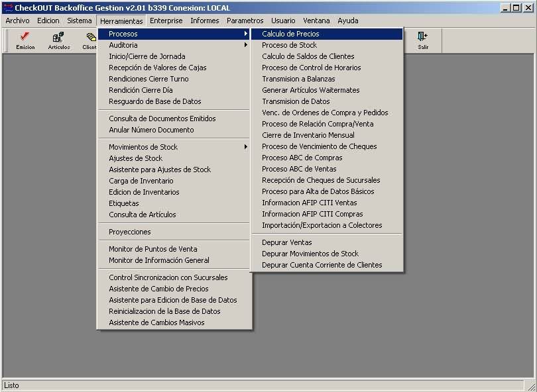This screenshot has width=537, height=392.
Task: Launch Asistente para Edicion de Base de Datos
Action: click(x=174, y=300)
